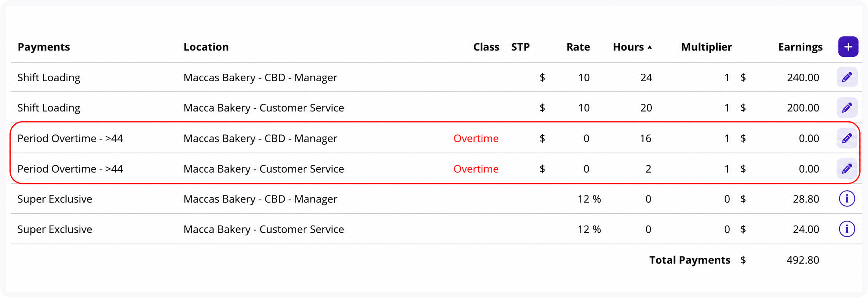The height and width of the screenshot is (298, 868).
Task: Click the Hours sort arrow indicator
Action: pos(650,47)
